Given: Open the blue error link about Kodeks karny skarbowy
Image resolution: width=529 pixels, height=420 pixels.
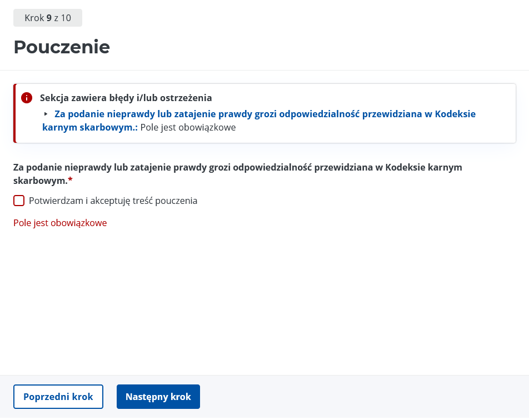Looking at the screenshot, I should pos(259,121).
